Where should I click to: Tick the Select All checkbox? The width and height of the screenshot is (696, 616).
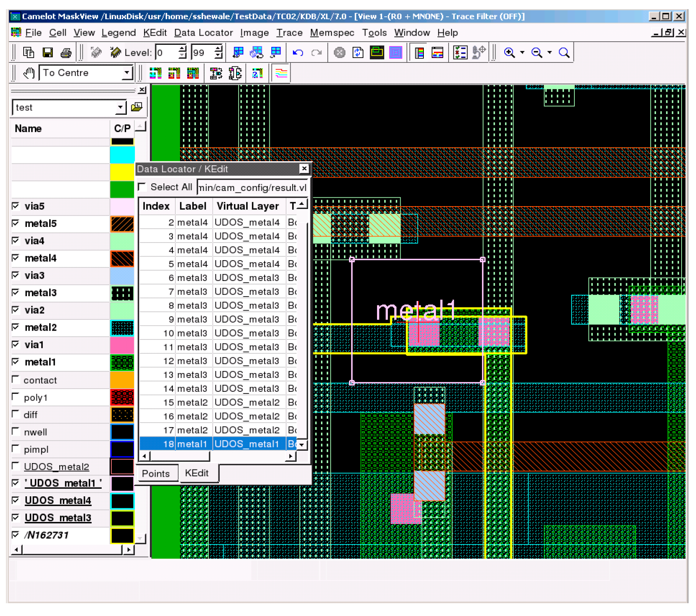[x=142, y=187]
